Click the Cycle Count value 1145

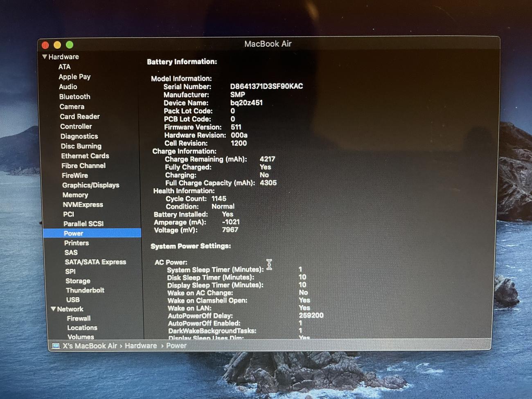click(x=219, y=198)
